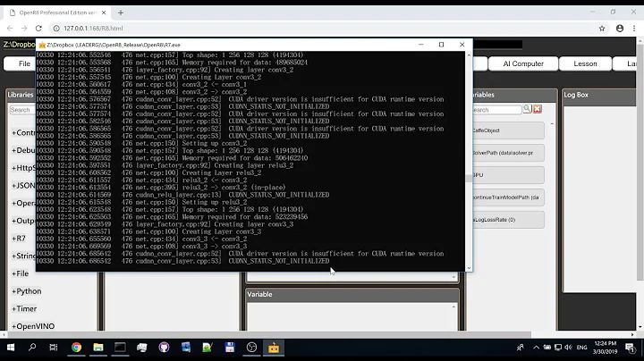Switch to Google Chrome in taskbar
644x361 pixels.
click(x=76, y=348)
